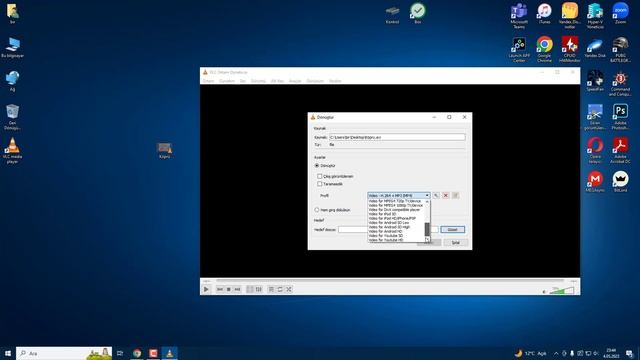The image size is (640, 360).
Task: Create new profile icon beside Profil
Action: tap(456, 196)
